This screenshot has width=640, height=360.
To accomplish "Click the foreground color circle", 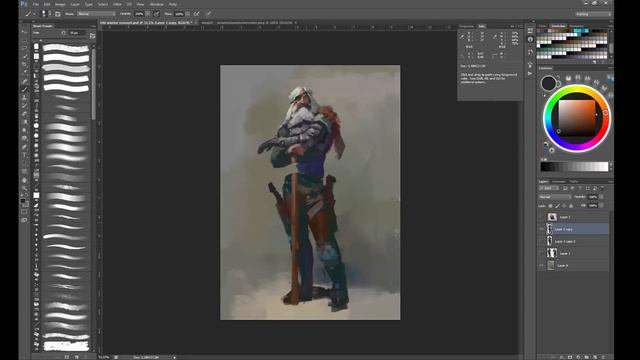I will [548, 83].
